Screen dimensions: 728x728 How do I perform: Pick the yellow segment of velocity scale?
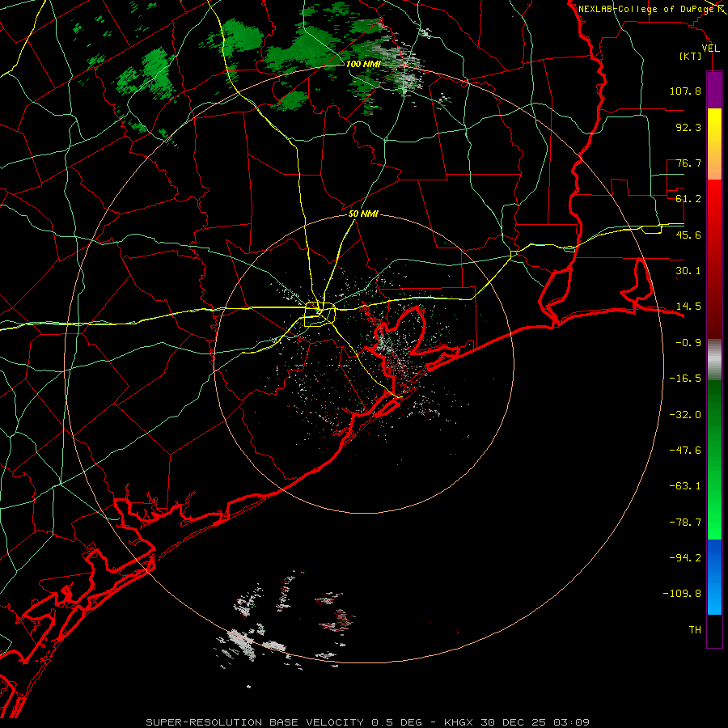click(714, 144)
